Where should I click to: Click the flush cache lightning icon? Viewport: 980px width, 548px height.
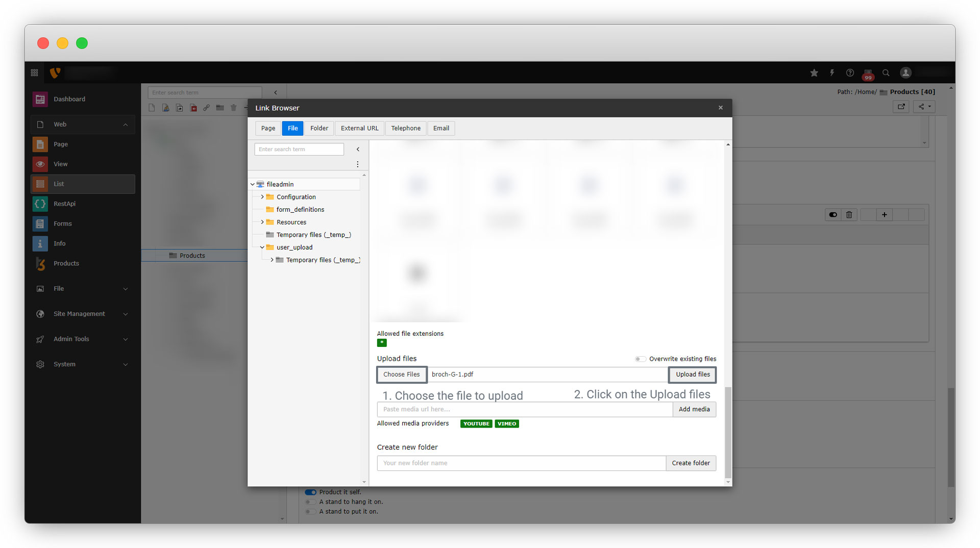click(x=832, y=73)
